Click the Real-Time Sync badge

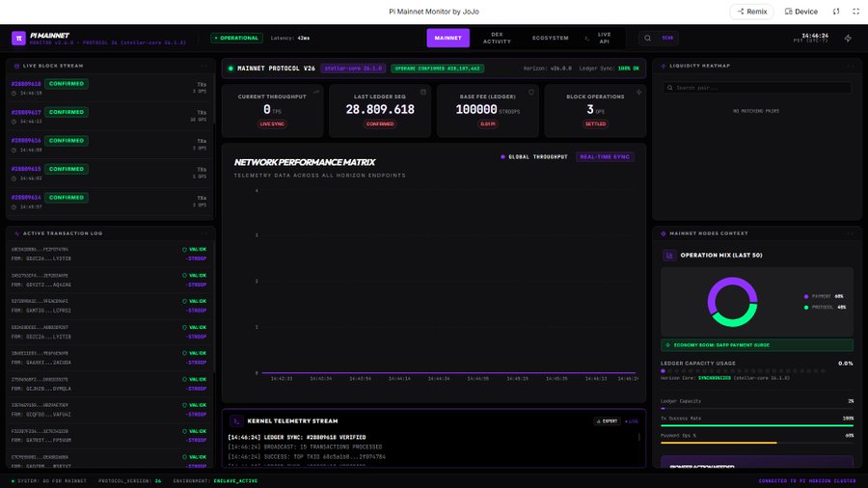[605, 157]
